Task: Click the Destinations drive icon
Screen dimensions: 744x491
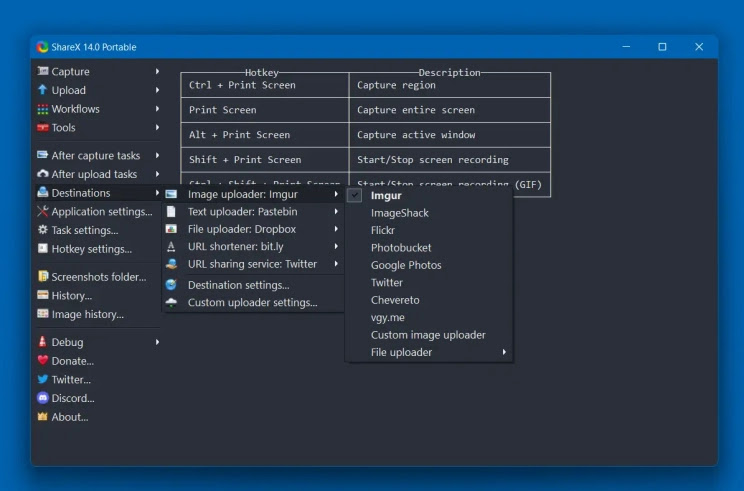Action: [x=43, y=192]
